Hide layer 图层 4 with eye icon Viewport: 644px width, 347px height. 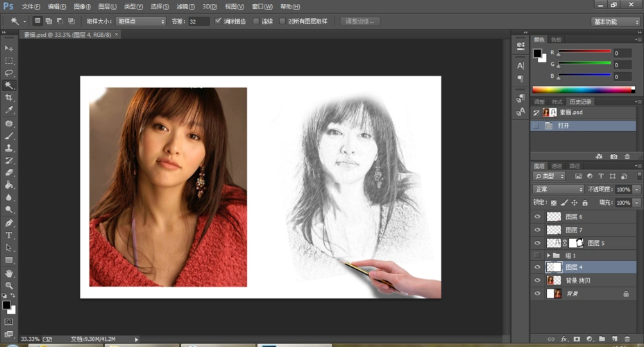coord(537,267)
